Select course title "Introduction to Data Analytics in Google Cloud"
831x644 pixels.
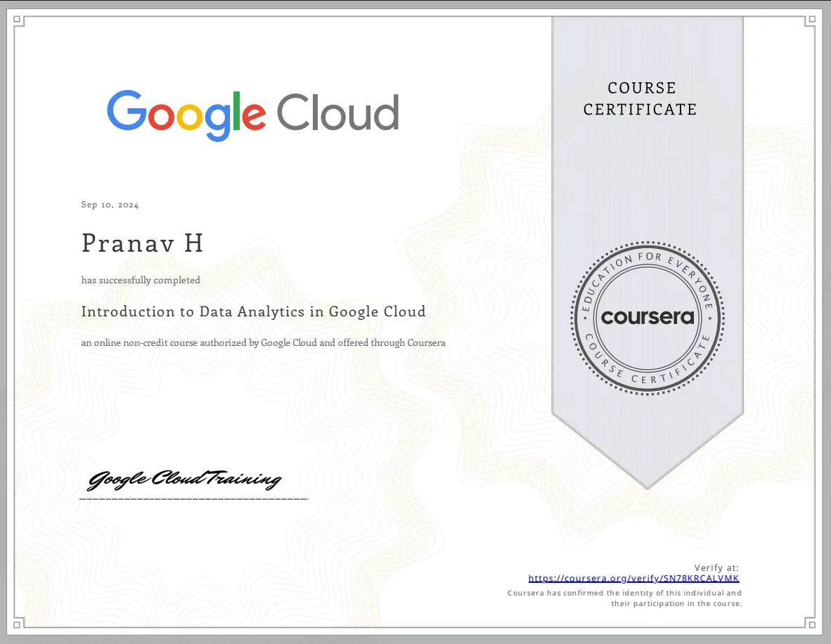[253, 311]
